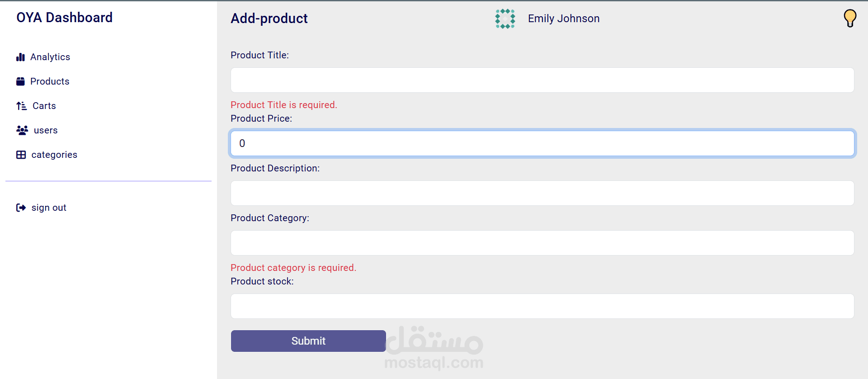The height and width of the screenshot is (379, 868).
Task: Click the categories grid icon
Action: pyautogui.click(x=21, y=155)
